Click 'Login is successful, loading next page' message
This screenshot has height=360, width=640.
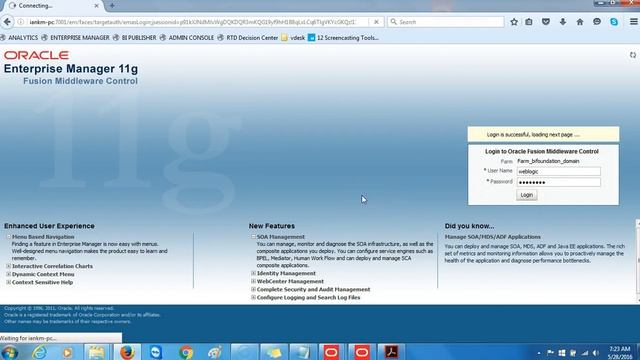pos(533,135)
